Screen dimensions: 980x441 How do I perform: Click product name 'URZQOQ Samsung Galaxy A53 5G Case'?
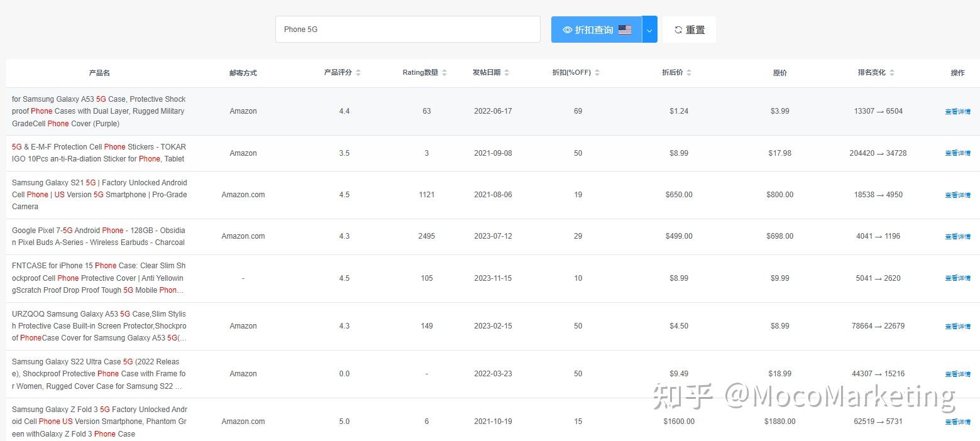tap(99, 326)
